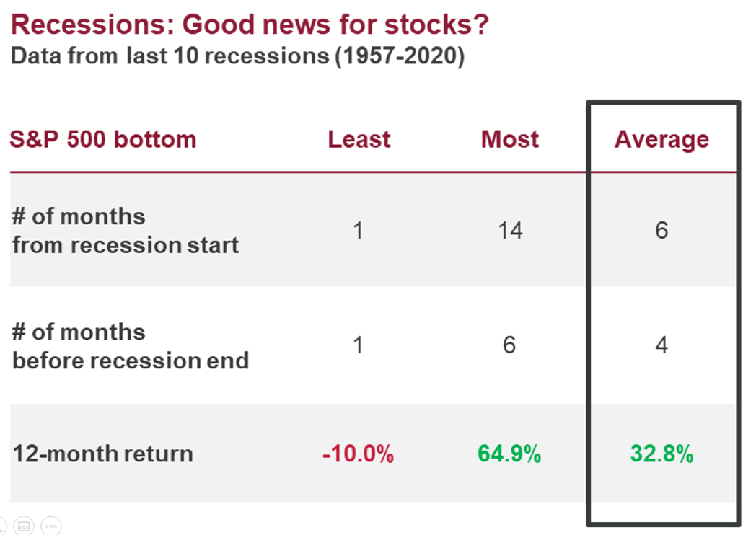
Task: Click the pen pointer tool icon
Action: 2,526
